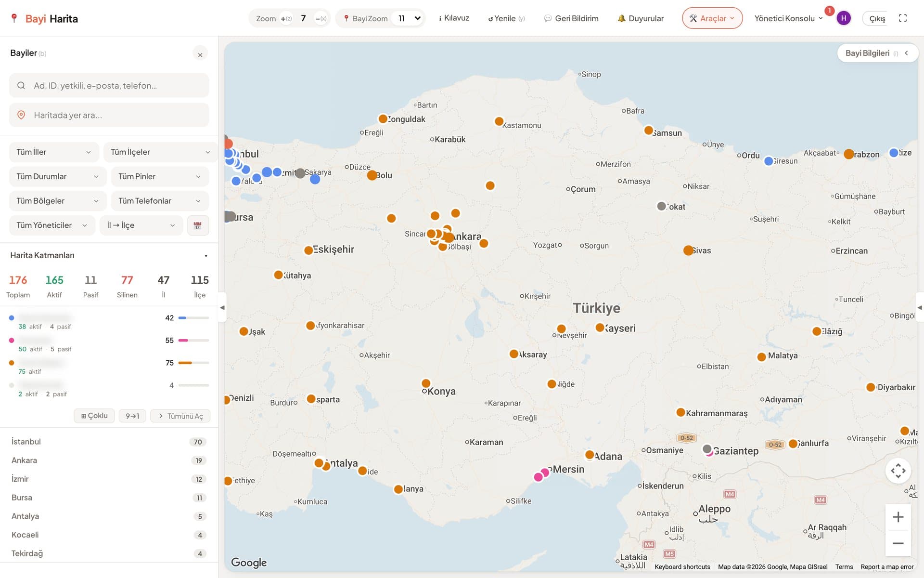Click the map zoom out minus button
The image size is (924, 578).
tap(898, 543)
